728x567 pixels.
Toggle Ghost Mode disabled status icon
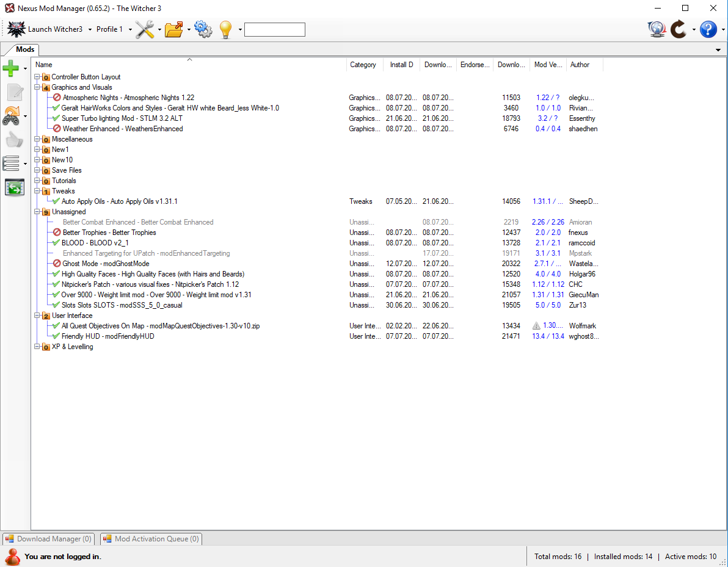click(x=57, y=264)
